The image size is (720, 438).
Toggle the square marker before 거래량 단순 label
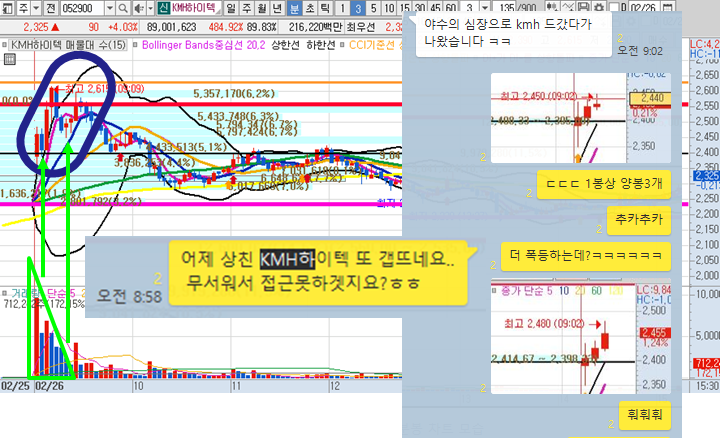(x=4, y=292)
